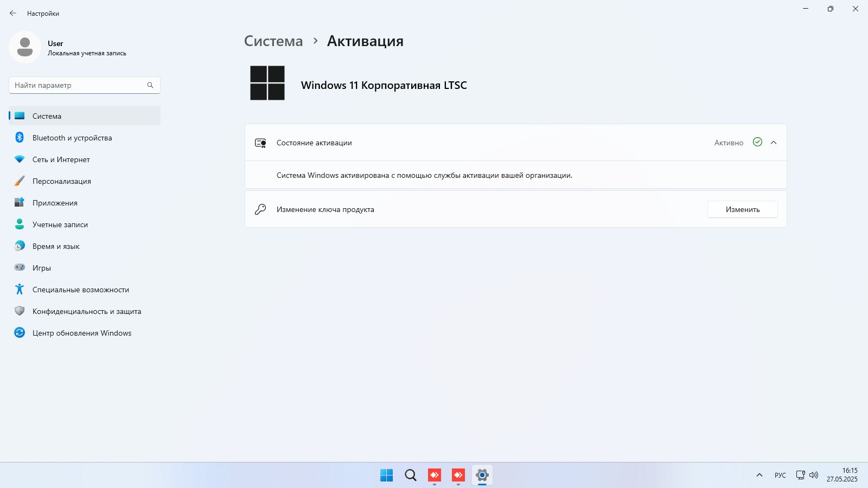Image resolution: width=868 pixels, height=488 pixels.
Task: Click the search magnifier in the settings search box
Action: click(150, 85)
